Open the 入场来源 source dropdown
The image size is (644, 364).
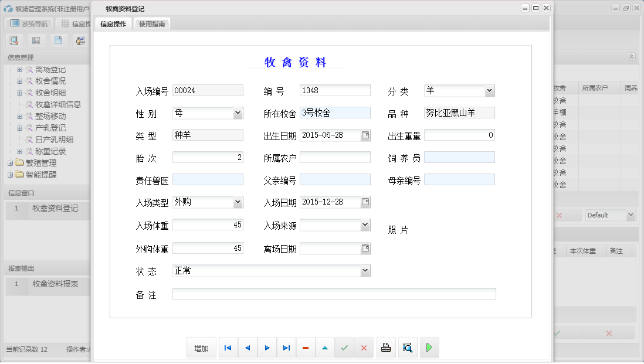(365, 224)
